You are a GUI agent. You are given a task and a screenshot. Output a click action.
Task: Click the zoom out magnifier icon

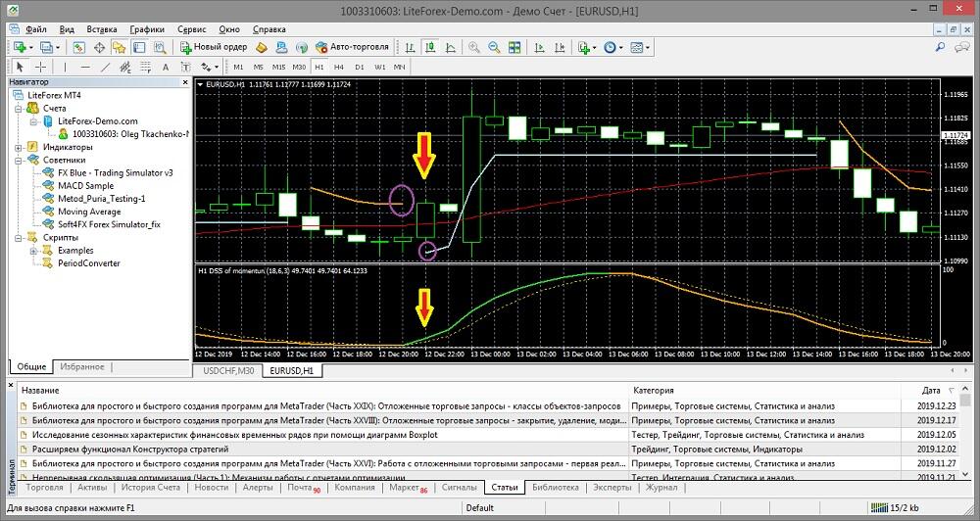click(494, 47)
